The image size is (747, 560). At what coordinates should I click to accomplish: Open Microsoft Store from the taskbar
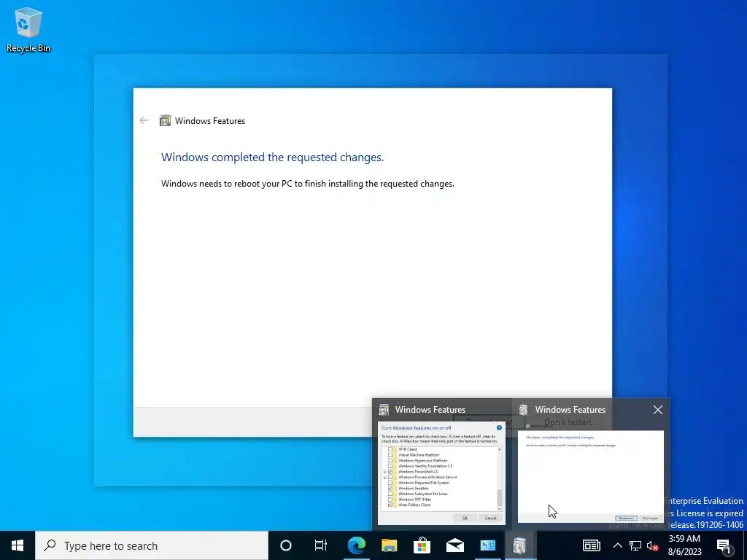(422, 545)
